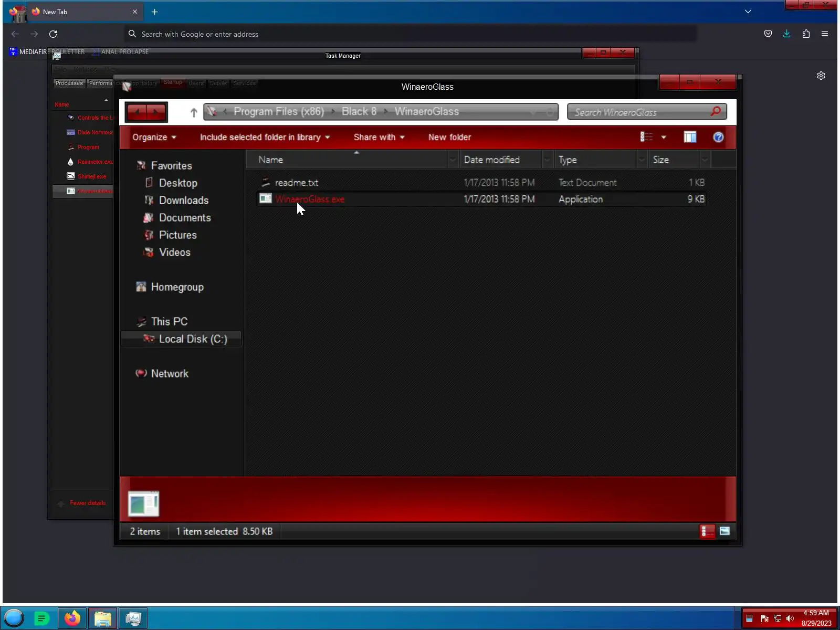Click the network icon in system tray
The width and height of the screenshot is (840, 630).
(778, 618)
